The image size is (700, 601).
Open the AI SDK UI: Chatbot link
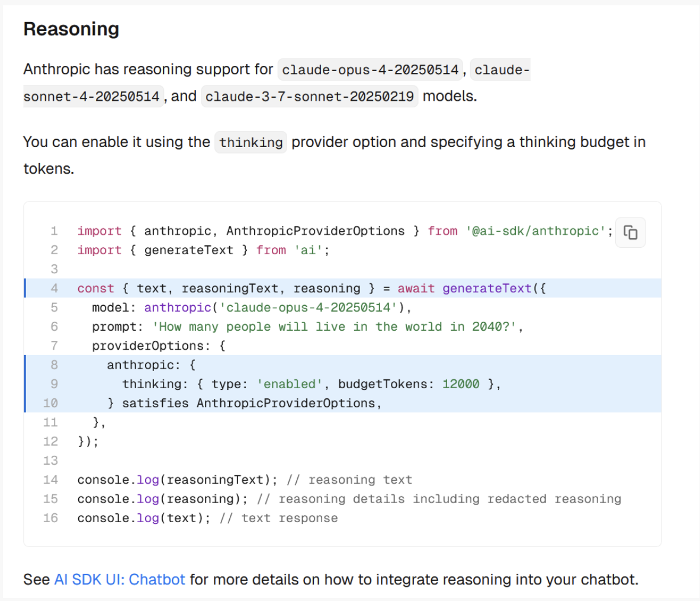(119, 579)
